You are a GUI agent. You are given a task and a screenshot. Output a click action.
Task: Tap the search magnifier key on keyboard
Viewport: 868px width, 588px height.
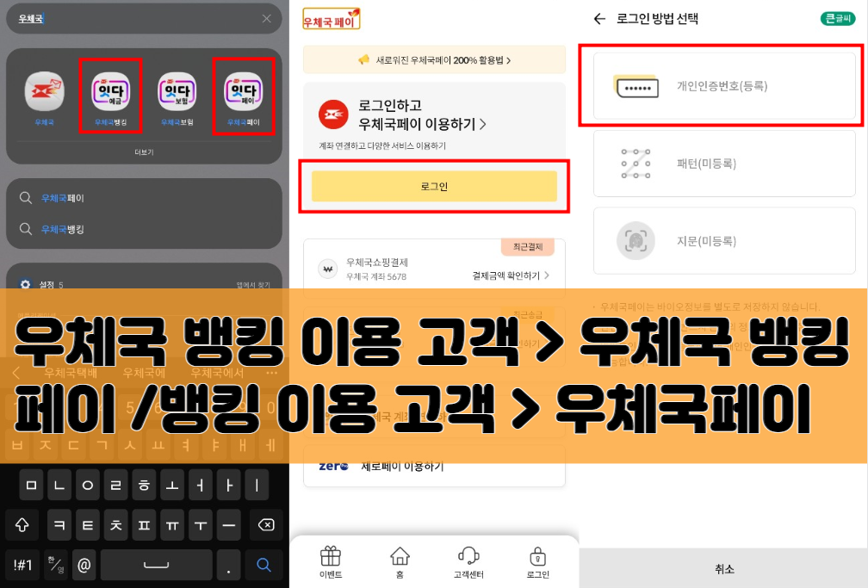[x=263, y=566]
